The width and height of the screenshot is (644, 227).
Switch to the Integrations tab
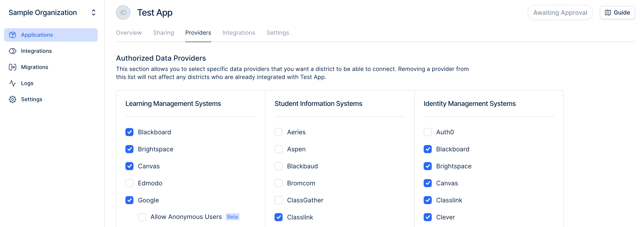click(239, 33)
